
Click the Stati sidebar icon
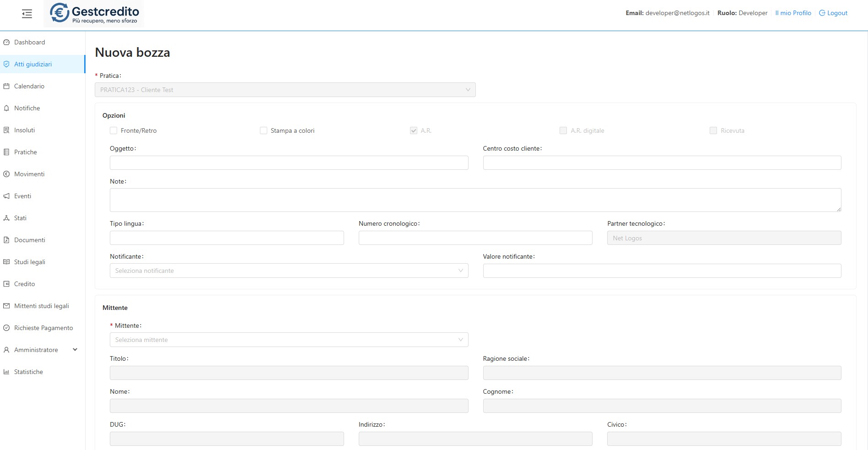click(x=6, y=218)
